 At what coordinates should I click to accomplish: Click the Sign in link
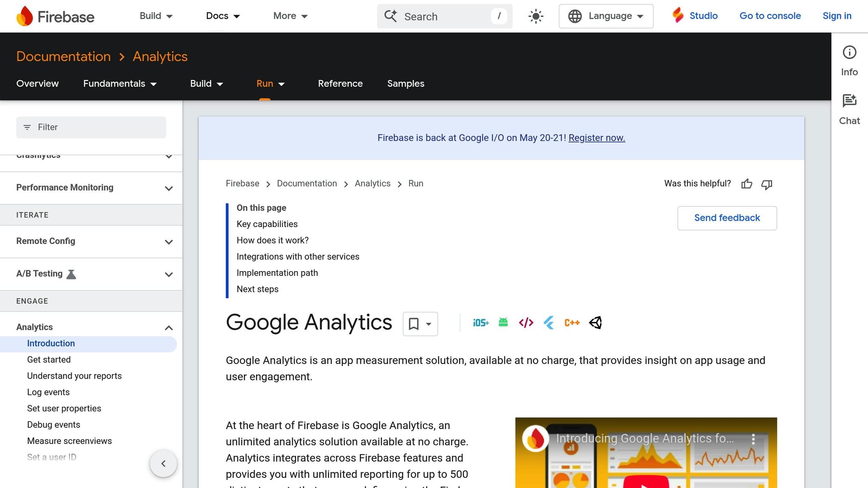coord(837,16)
